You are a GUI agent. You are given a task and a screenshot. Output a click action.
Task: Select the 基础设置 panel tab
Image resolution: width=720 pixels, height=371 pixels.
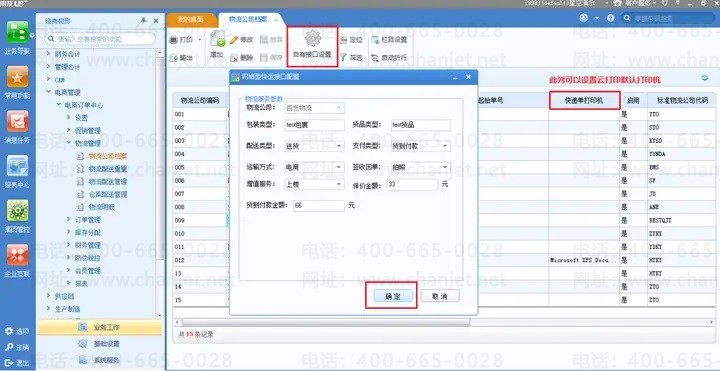coord(99,343)
